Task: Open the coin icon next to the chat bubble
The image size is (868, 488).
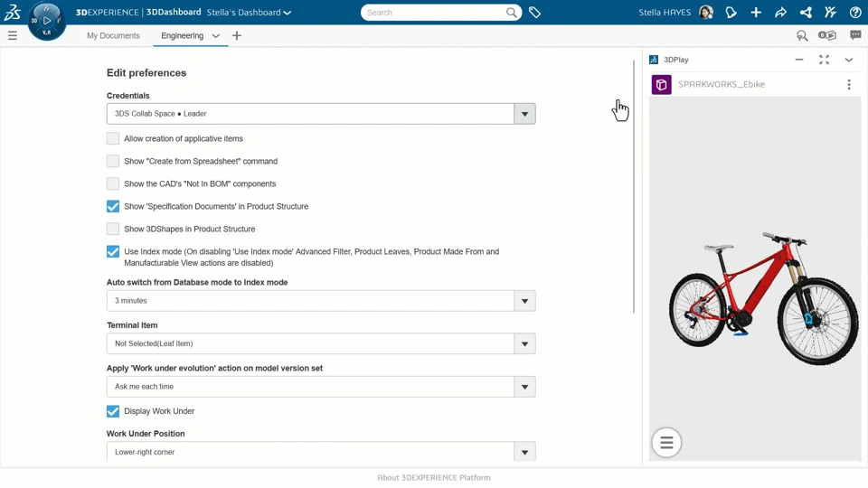Action: (827, 35)
